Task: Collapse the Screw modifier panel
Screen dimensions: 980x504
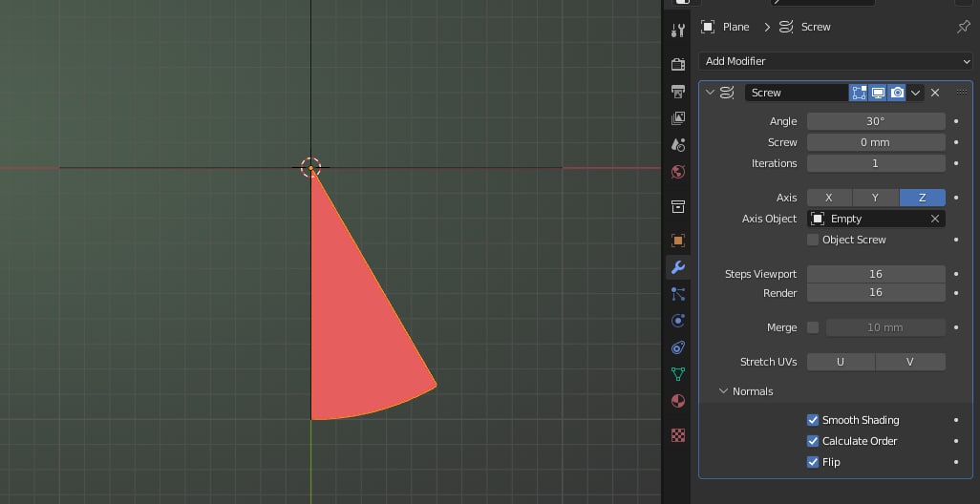Action: pos(710,93)
